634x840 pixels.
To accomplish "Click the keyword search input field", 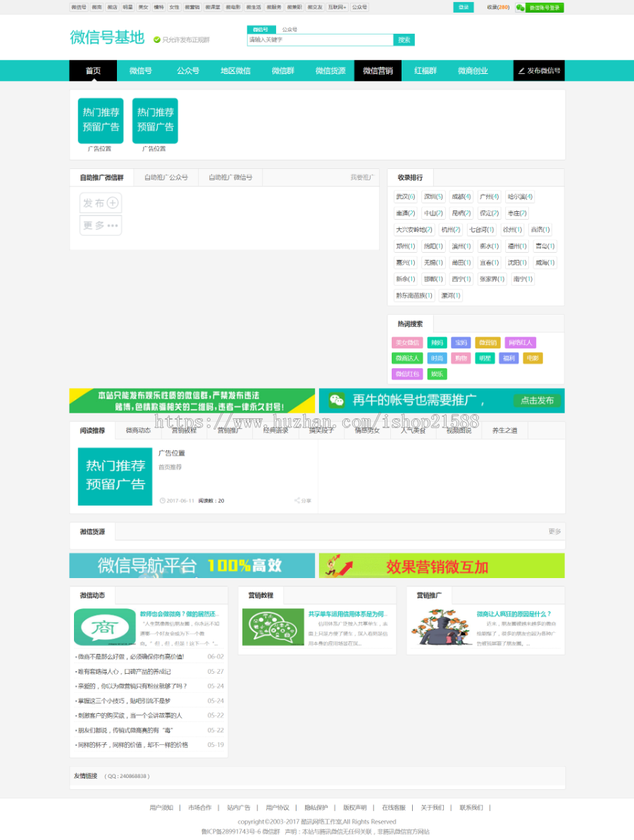I will [320, 39].
